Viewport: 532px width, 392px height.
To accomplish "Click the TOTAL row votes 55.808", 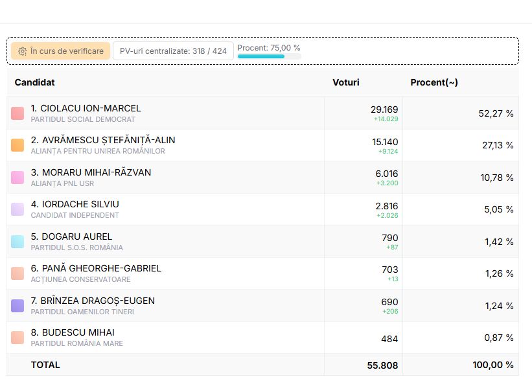I will (x=382, y=365).
